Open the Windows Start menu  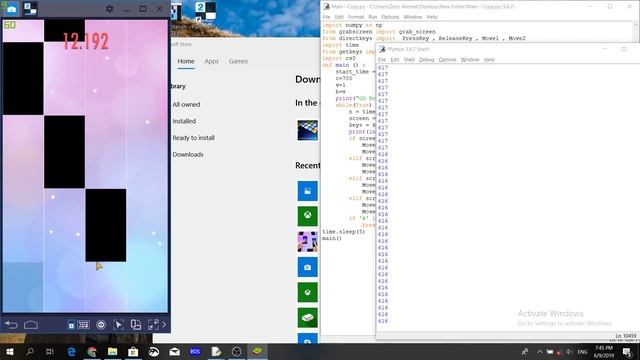(10, 351)
